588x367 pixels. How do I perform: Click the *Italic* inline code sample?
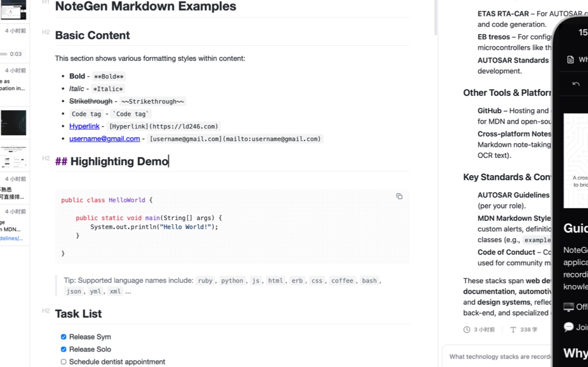[x=108, y=89]
